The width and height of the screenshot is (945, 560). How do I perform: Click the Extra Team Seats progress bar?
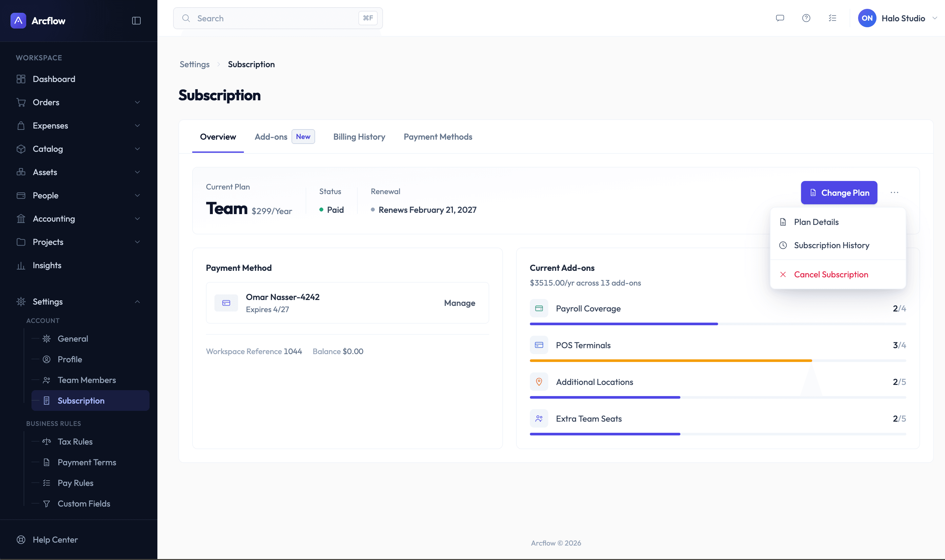tap(718, 434)
